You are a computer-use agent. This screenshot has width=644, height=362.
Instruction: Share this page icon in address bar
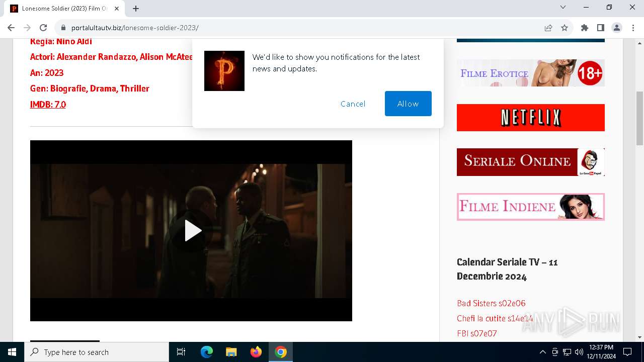pos(548,28)
